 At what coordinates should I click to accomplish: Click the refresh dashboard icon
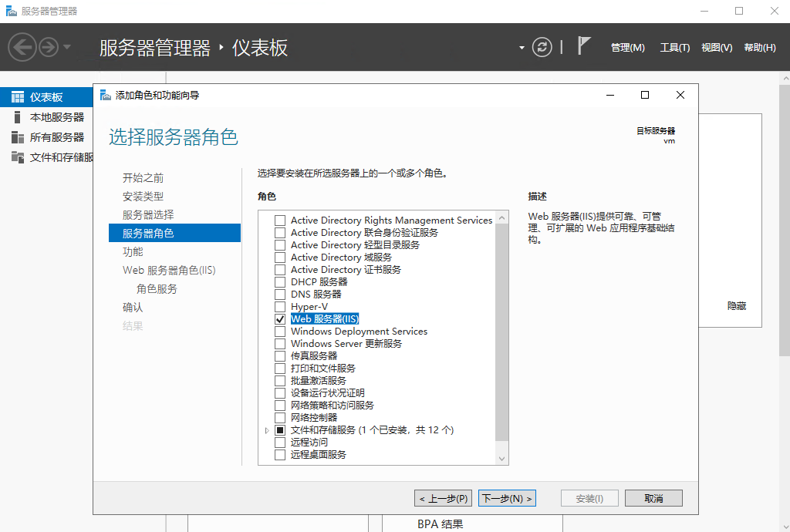tap(542, 48)
